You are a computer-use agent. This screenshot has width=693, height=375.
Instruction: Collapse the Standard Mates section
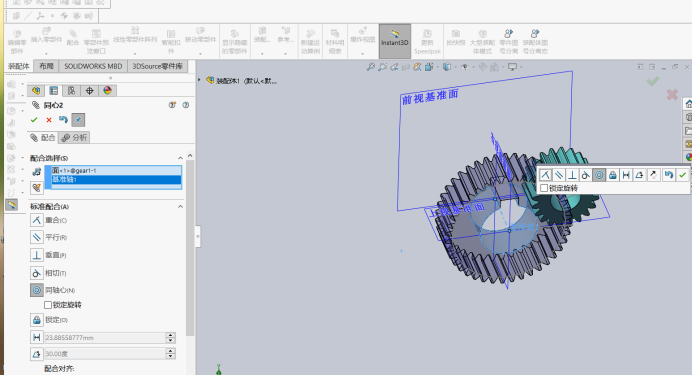[x=180, y=207]
